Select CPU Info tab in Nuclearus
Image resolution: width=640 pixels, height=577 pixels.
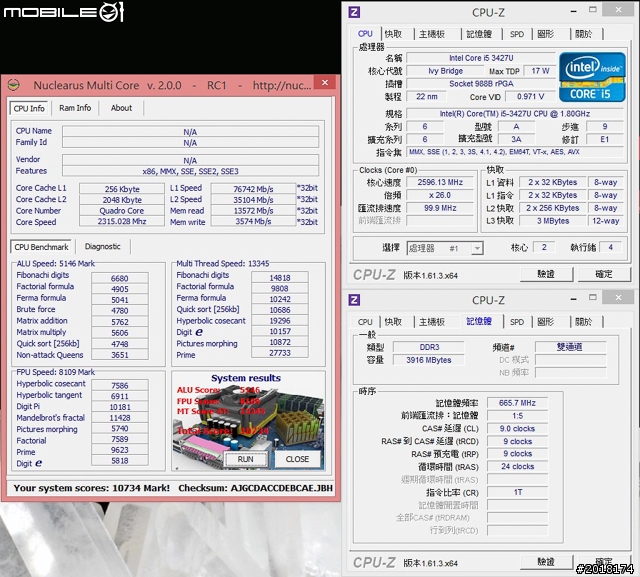[x=29, y=109]
